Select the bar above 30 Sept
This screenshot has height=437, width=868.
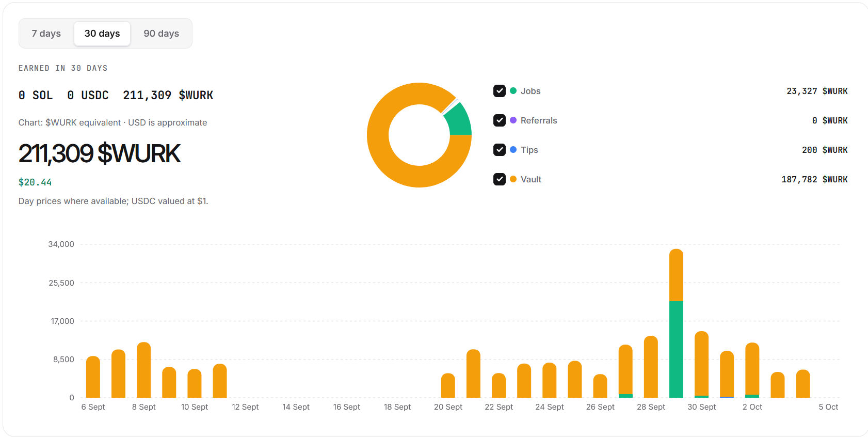click(x=701, y=365)
